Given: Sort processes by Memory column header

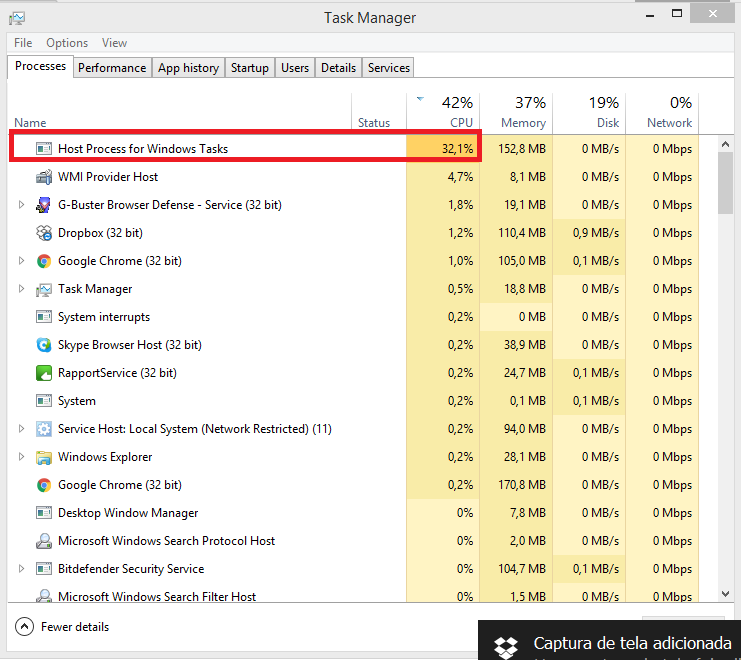Looking at the screenshot, I should 517,112.
